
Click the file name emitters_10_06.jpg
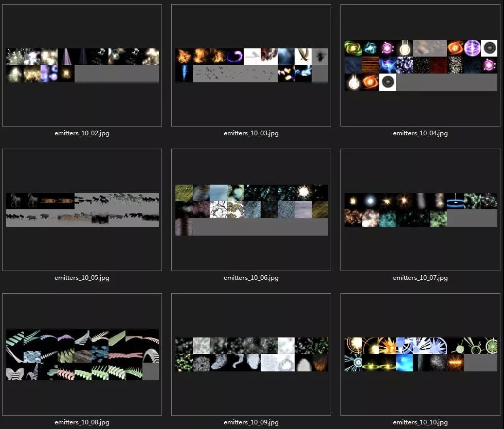click(x=251, y=278)
